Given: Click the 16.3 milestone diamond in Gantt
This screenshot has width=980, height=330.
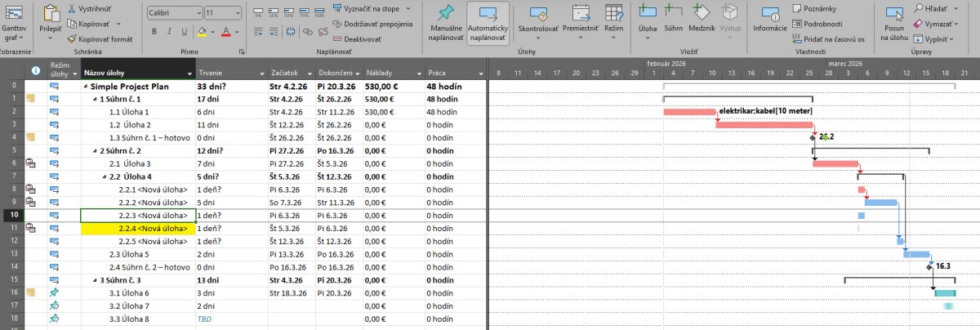Looking at the screenshot, I should [929, 266].
